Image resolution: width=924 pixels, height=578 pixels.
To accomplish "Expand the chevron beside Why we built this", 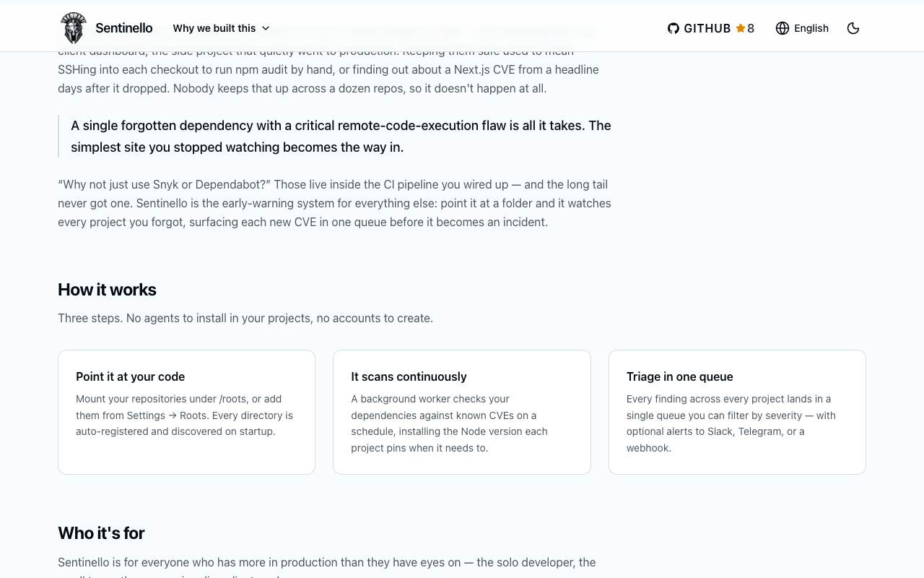I will coord(266,28).
